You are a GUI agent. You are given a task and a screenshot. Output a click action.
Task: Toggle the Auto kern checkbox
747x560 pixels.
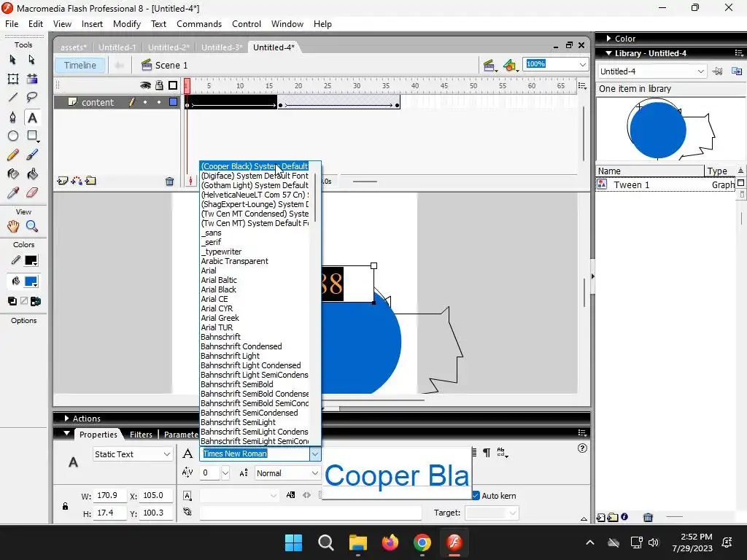[476, 496]
